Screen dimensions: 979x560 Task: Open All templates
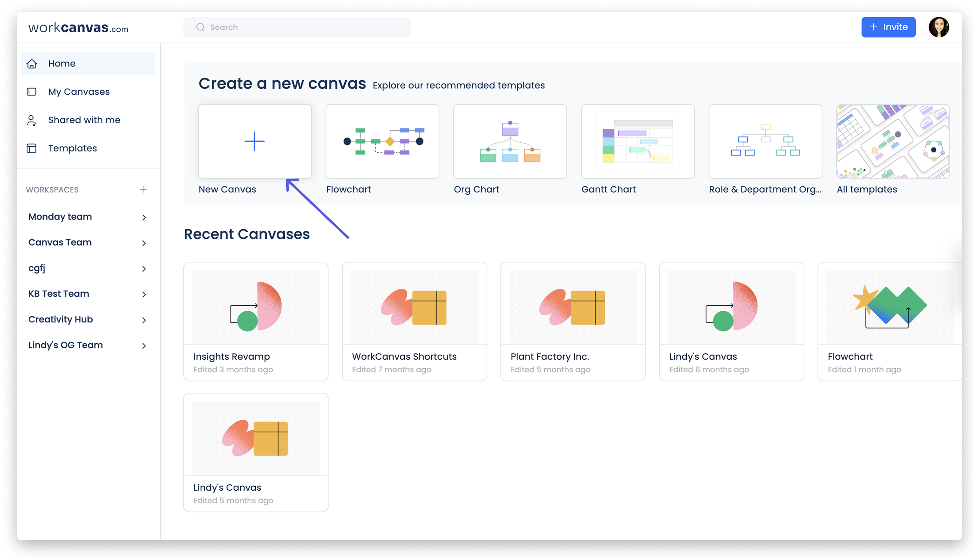[892, 141]
